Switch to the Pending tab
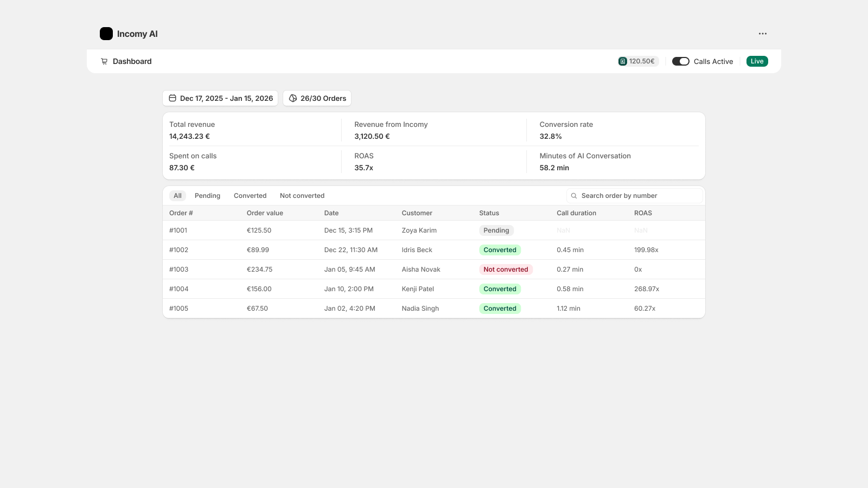 point(207,196)
